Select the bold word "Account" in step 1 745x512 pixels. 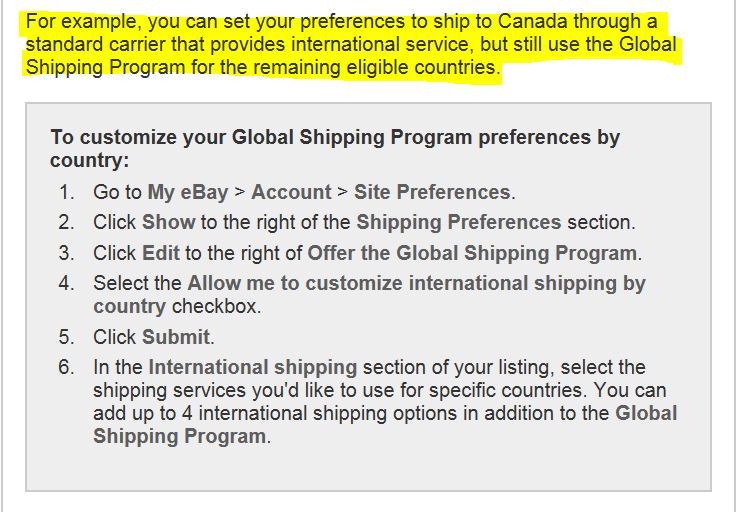click(x=291, y=192)
